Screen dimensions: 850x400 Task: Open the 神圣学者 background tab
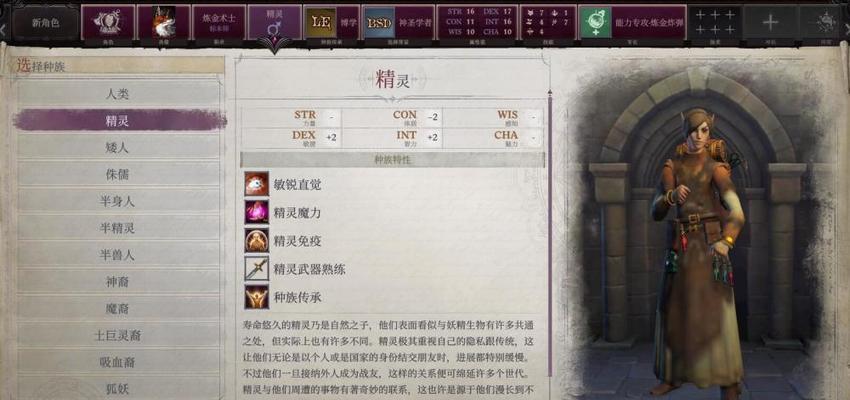tap(398, 22)
